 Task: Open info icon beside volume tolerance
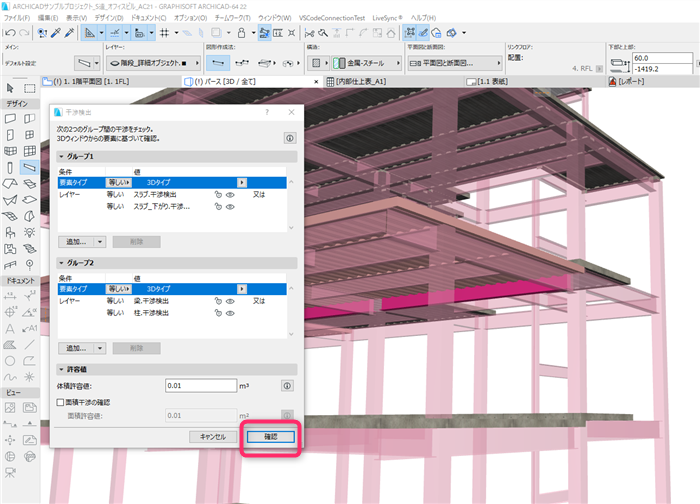coord(288,386)
